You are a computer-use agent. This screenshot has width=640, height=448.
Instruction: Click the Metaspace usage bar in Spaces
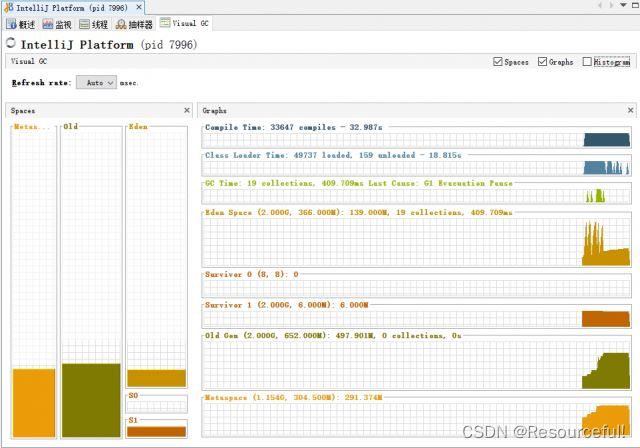click(34, 403)
